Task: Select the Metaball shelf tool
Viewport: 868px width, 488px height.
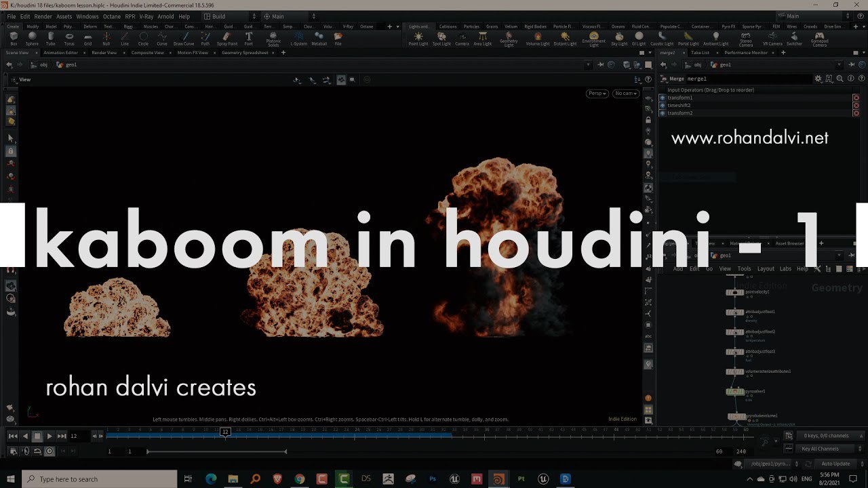Action: point(319,39)
